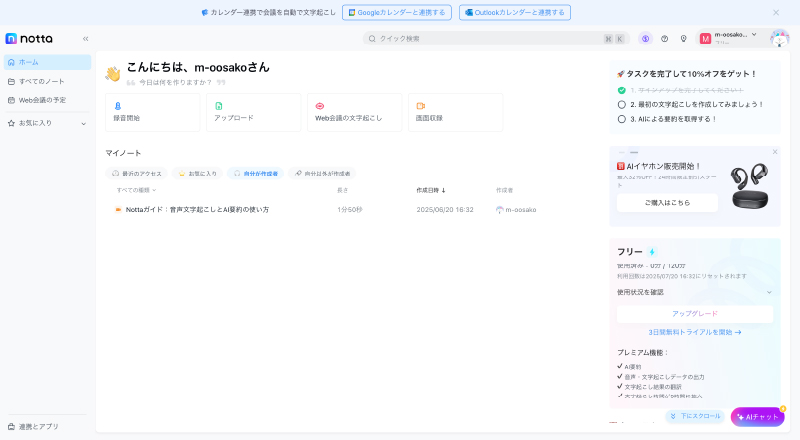Click the 長さ column header
Viewport: 800px width, 440px height.
point(342,190)
